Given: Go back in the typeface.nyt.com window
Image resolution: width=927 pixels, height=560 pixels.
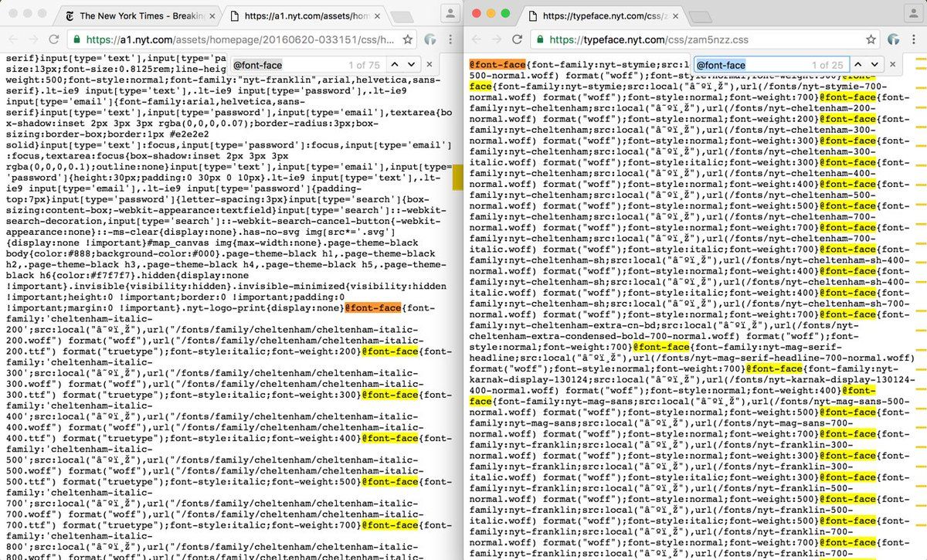Looking at the screenshot, I should pos(476,39).
